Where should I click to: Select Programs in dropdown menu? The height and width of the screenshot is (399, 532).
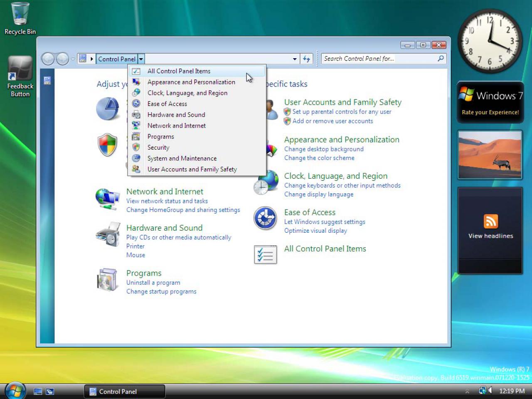click(197, 136)
